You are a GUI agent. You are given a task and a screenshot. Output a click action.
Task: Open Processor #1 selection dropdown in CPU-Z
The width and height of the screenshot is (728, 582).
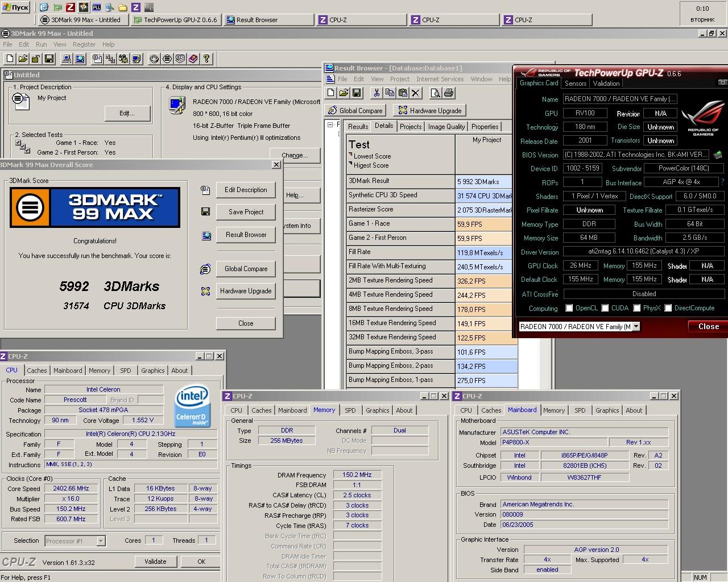pyautogui.click(x=101, y=541)
